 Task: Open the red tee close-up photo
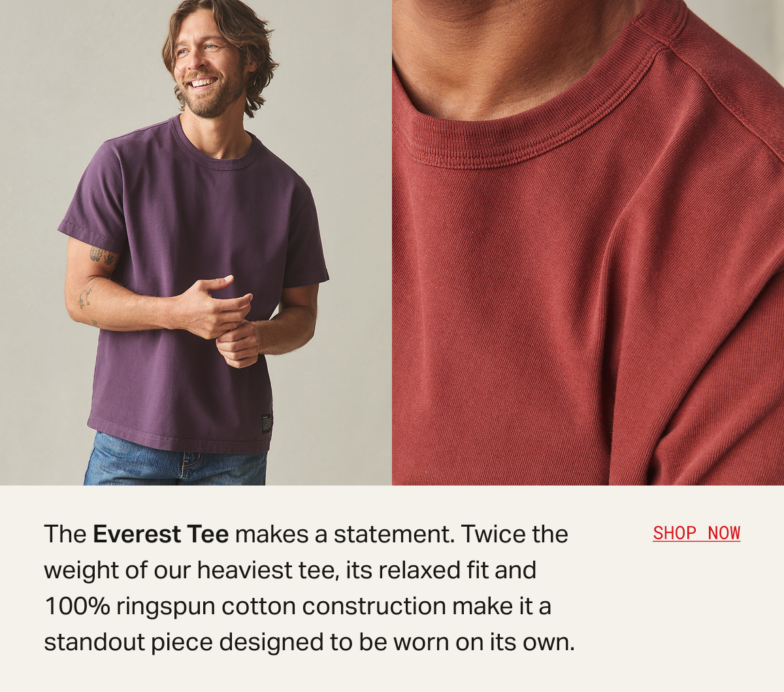pos(588,242)
